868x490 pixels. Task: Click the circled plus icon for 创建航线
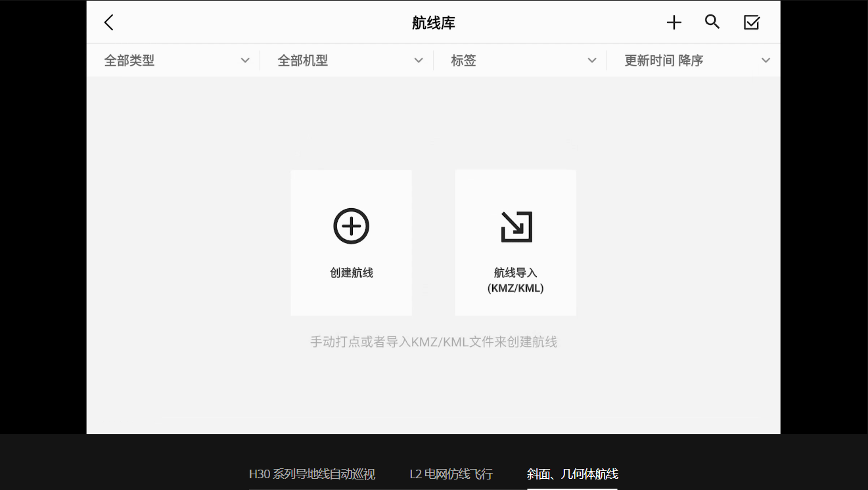click(351, 227)
